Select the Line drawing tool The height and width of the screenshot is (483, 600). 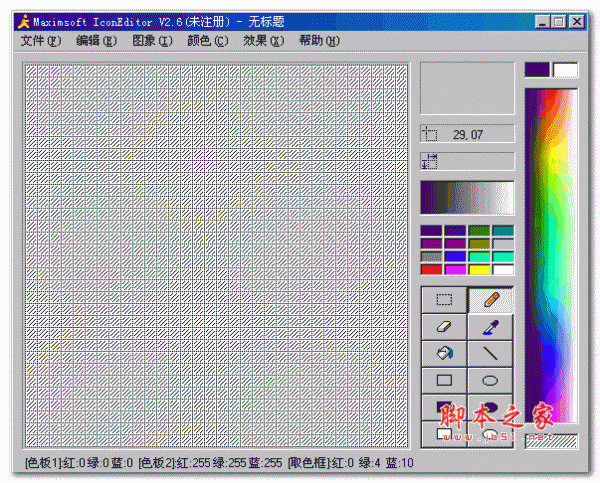(490, 354)
